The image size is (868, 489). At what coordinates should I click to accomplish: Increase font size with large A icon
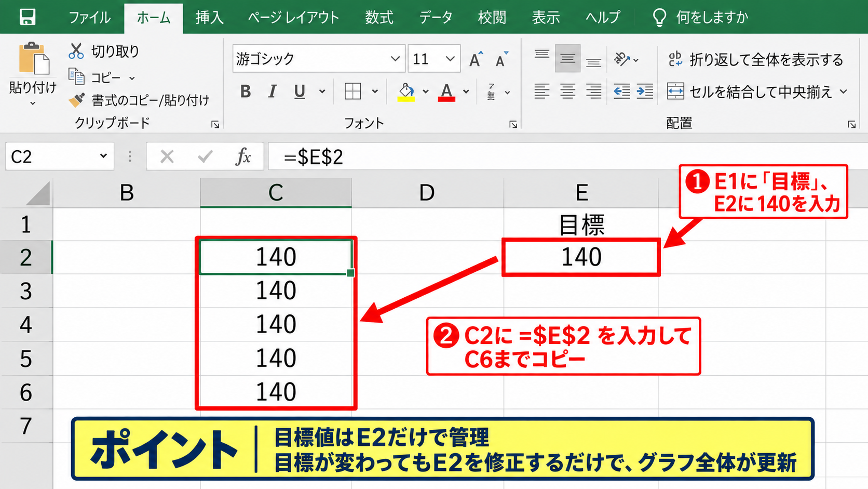coord(476,59)
